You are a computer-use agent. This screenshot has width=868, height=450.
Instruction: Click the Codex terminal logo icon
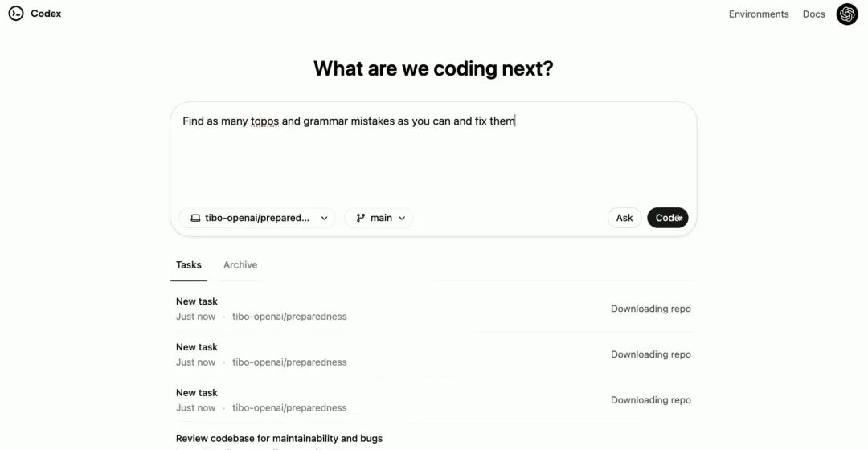click(16, 14)
